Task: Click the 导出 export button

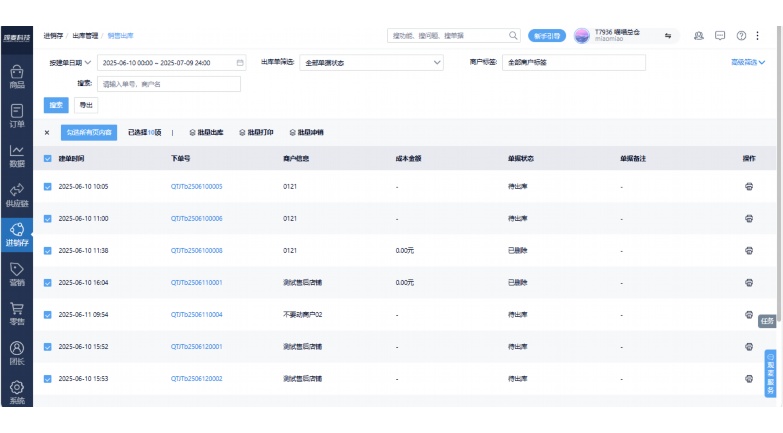Action: [86, 105]
